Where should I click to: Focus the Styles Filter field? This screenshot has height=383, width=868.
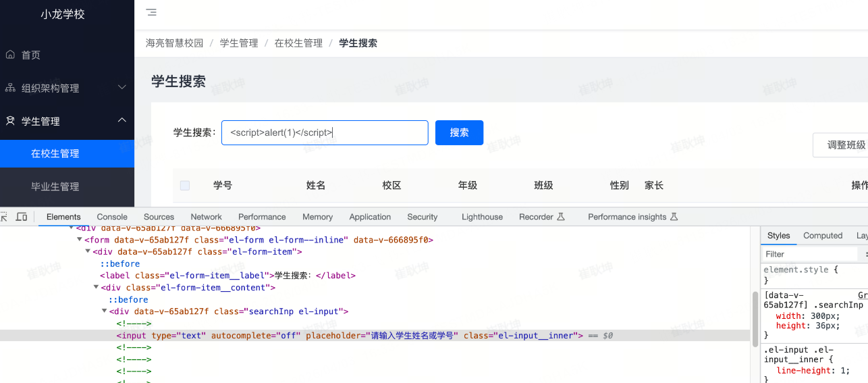click(811, 254)
